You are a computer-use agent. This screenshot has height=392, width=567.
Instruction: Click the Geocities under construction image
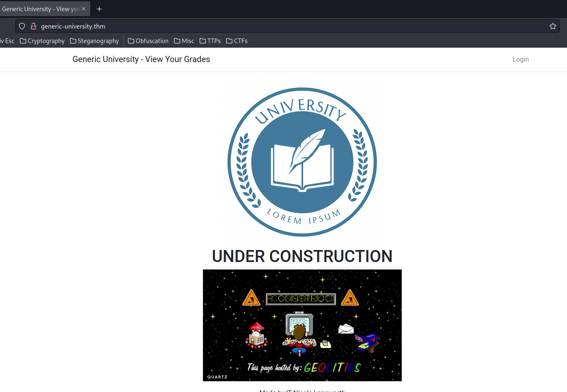click(x=302, y=325)
